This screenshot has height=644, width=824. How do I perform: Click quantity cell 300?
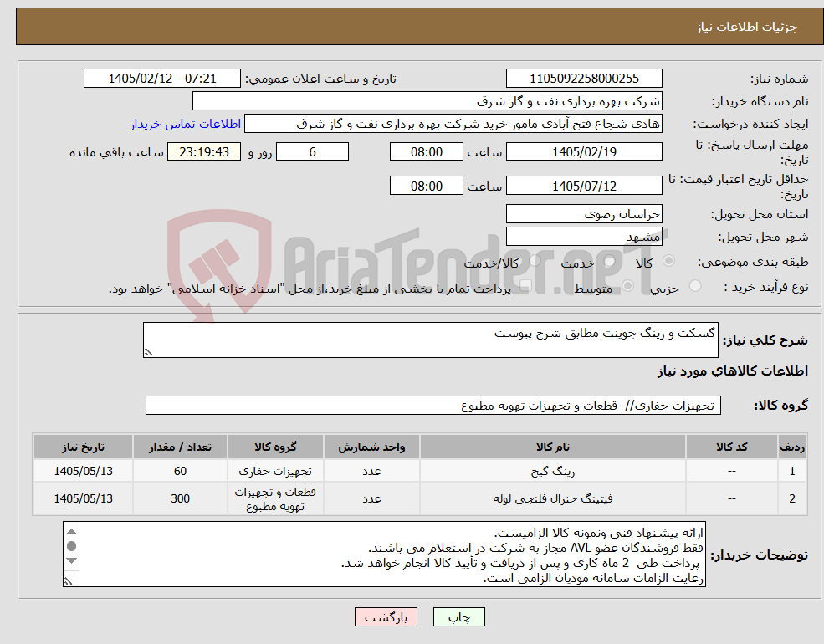(180, 498)
